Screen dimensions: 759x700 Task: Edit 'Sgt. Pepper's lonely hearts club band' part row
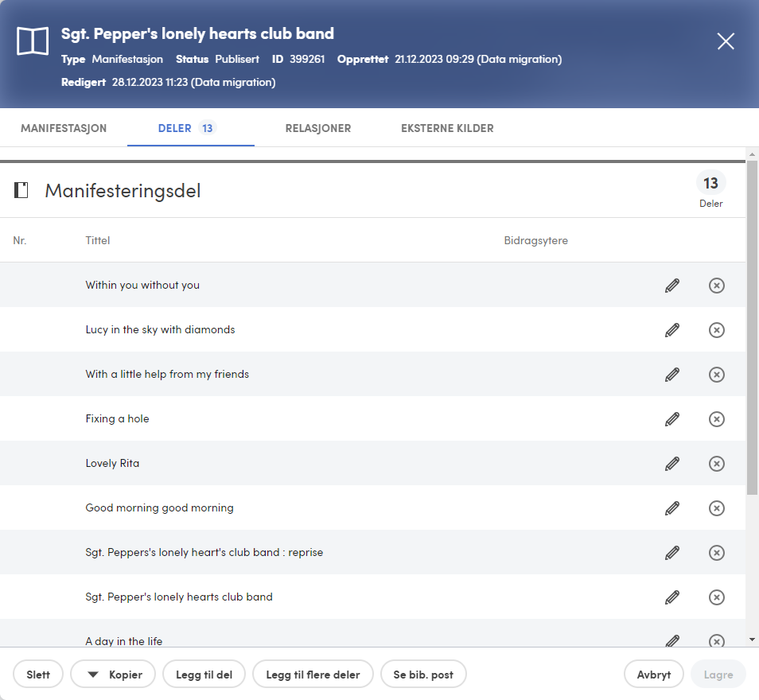671,597
